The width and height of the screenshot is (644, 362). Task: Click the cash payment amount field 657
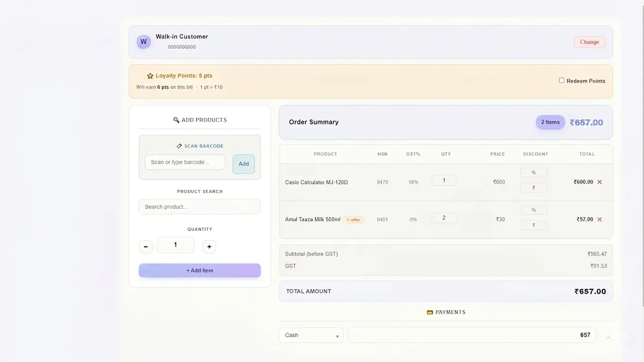472,335
